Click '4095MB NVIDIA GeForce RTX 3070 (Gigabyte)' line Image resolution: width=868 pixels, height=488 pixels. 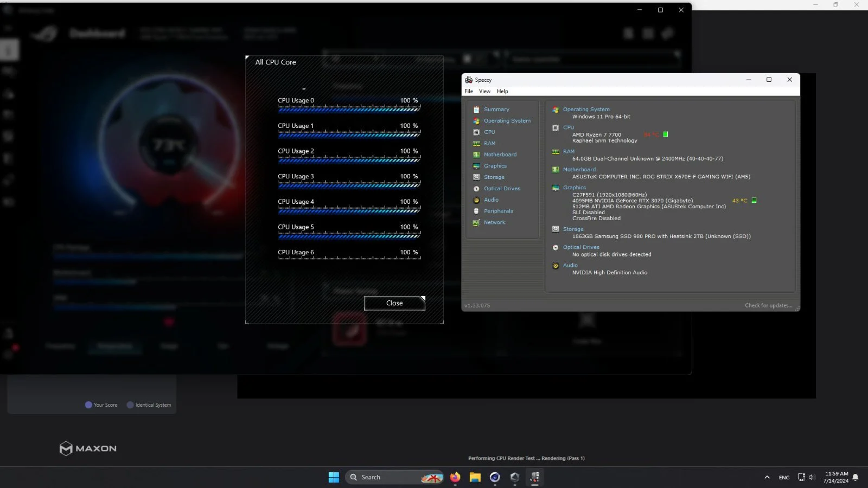coord(633,201)
